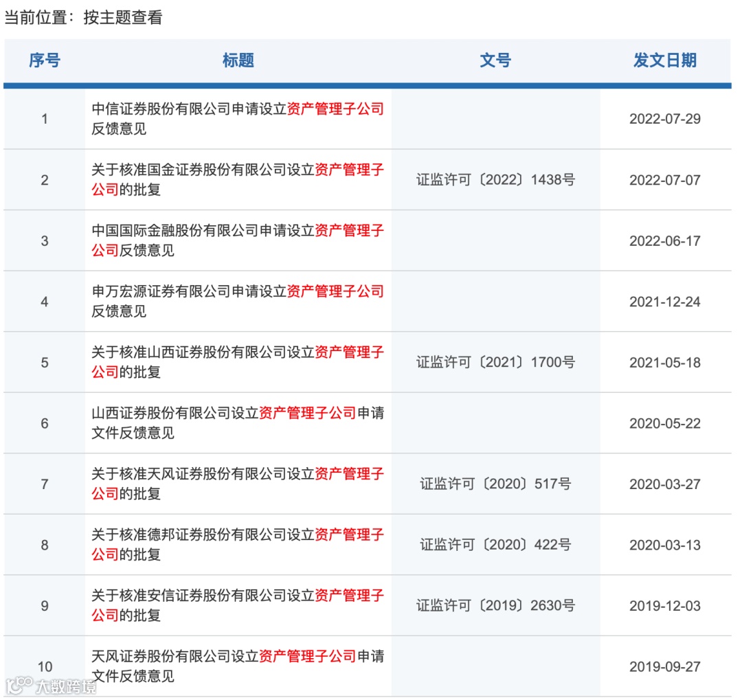The height and width of the screenshot is (700, 742).
Task: Select document number 证监许可〔2021〕1700号
Action: tap(495, 363)
